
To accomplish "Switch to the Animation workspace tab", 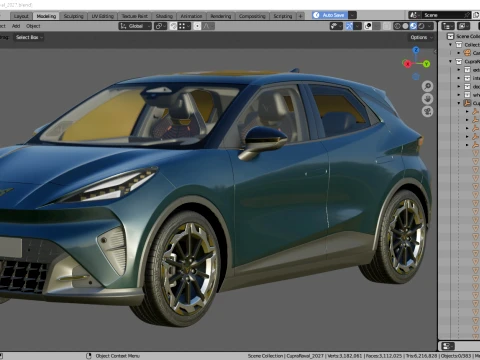I will click(x=191, y=16).
